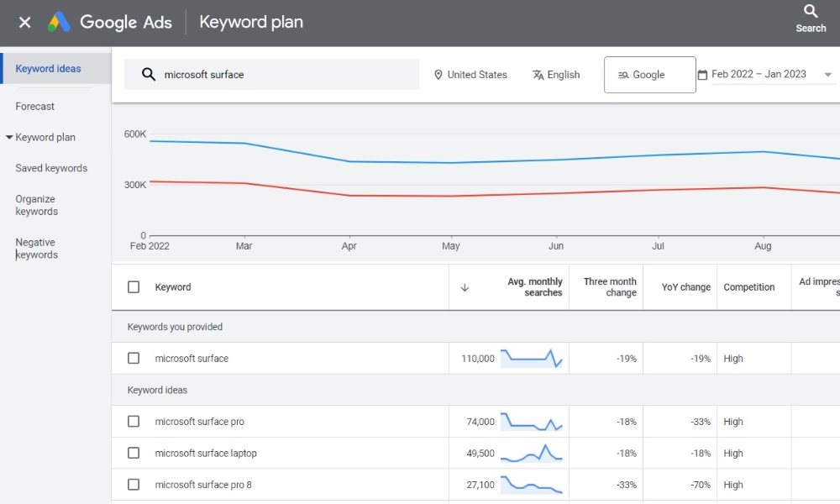Go to Saved keywords in the sidebar
The image size is (840, 504).
(51, 168)
